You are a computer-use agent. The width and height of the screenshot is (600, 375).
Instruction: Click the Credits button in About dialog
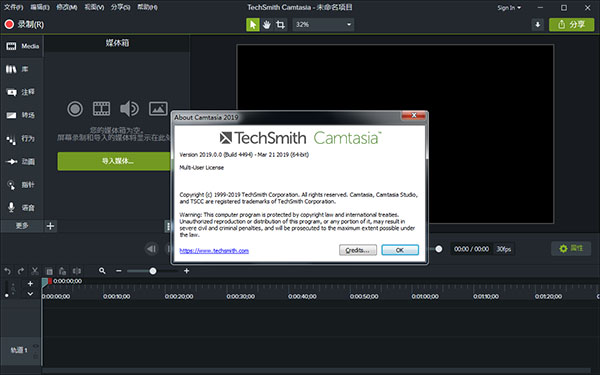[358, 250]
